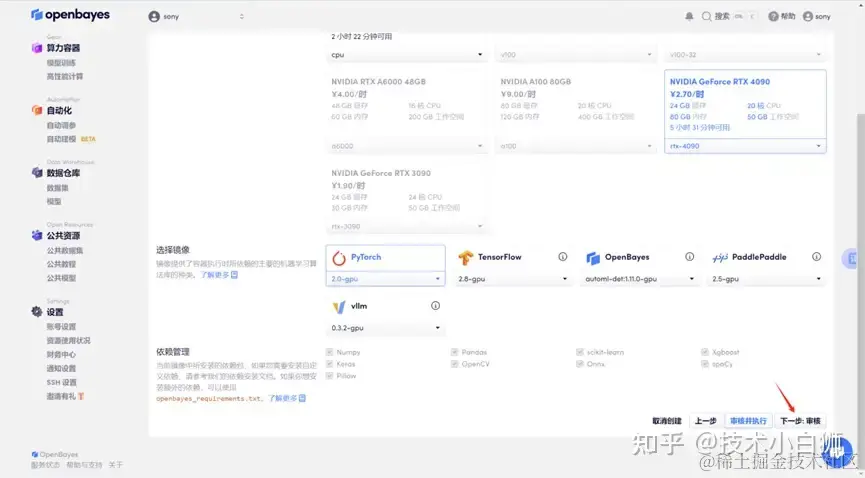Toggle the Onnx checkbox
Screen dimensions: 865x478
(x=580, y=364)
